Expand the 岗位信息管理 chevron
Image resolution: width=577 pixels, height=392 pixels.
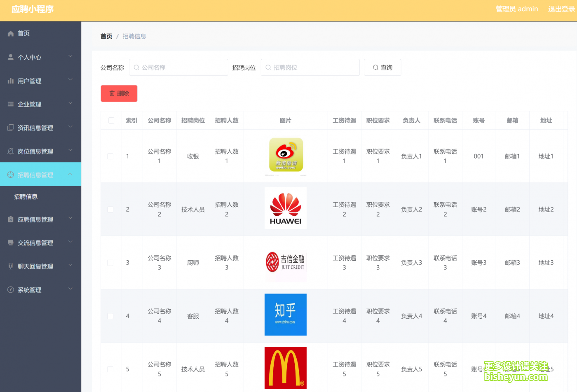tap(70, 150)
